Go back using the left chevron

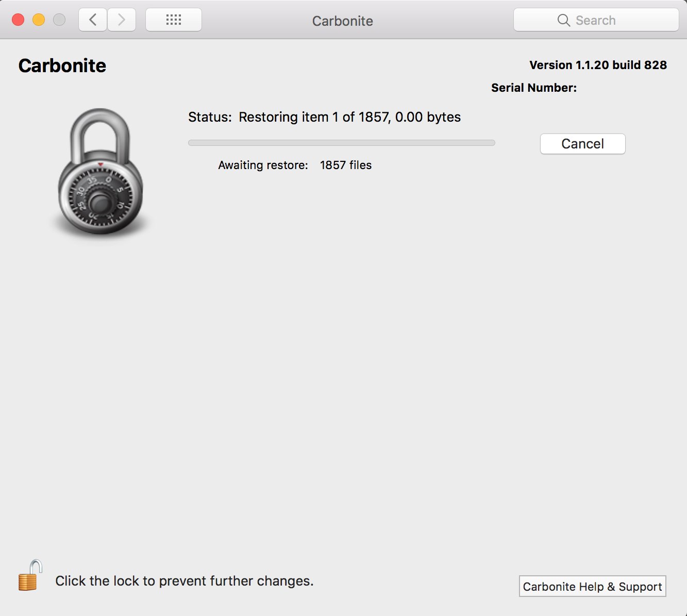(x=93, y=20)
